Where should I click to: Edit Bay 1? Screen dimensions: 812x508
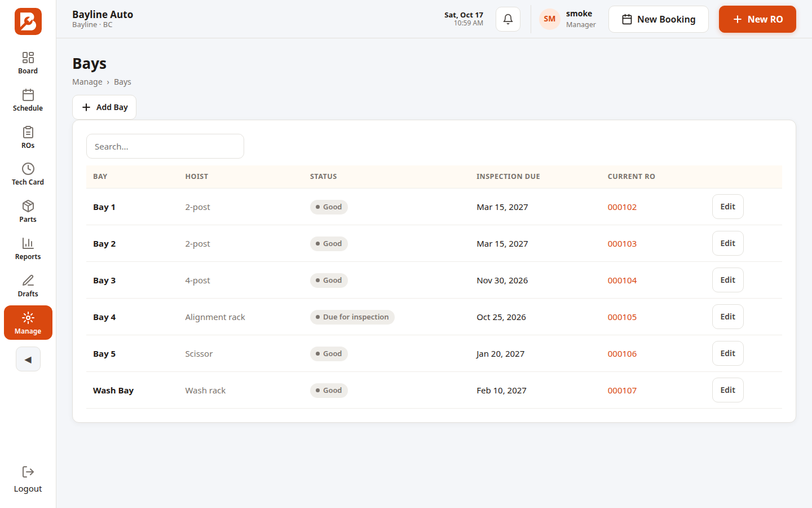tap(728, 207)
